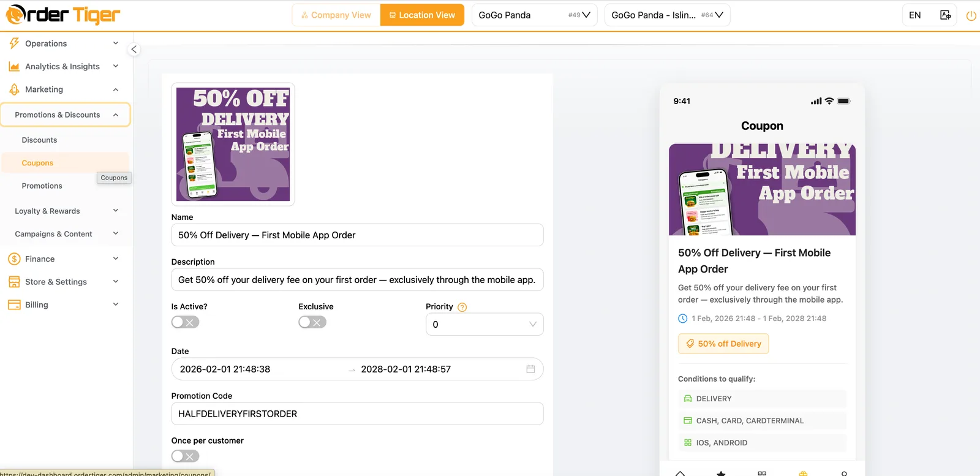This screenshot has width=980, height=476.
Task: Click the Order Tiger logo
Action: [63, 15]
